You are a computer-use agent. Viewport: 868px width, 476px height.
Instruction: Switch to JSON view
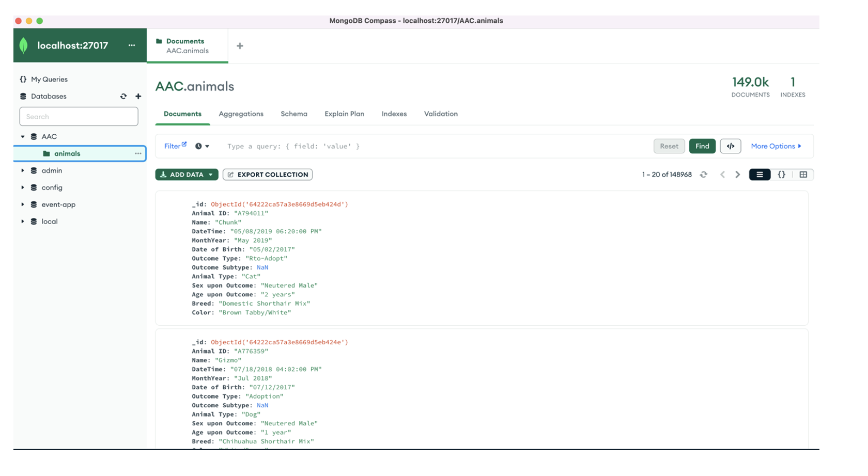click(x=781, y=175)
